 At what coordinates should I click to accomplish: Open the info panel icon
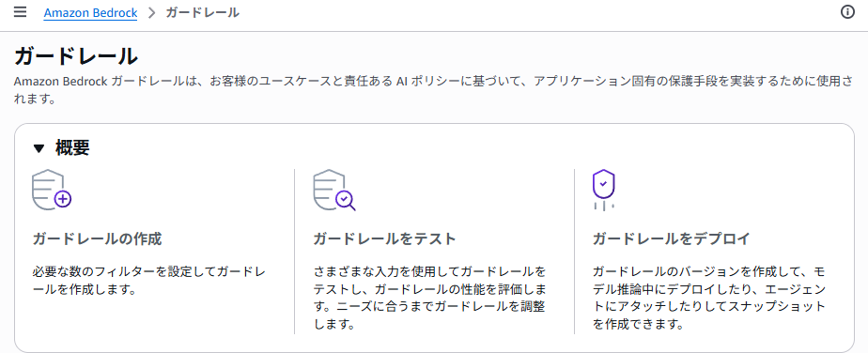tap(847, 12)
